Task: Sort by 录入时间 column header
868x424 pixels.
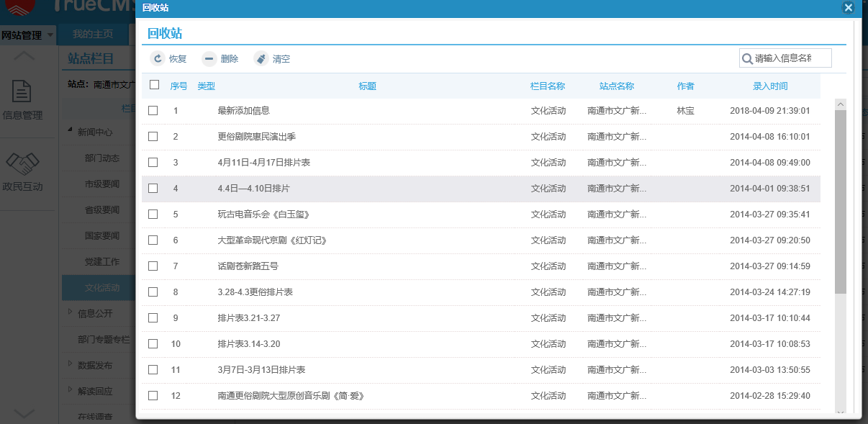Action: pyautogui.click(x=770, y=86)
